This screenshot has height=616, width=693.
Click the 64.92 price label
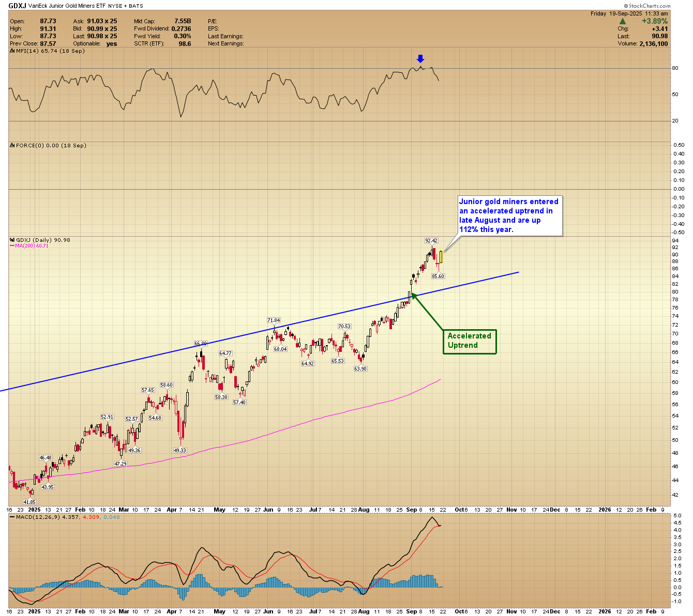(308, 364)
